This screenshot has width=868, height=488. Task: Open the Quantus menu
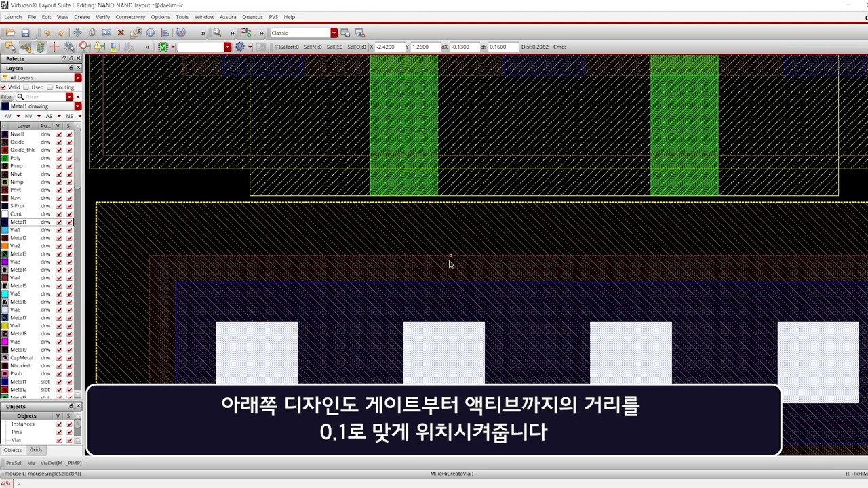click(252, 17)
